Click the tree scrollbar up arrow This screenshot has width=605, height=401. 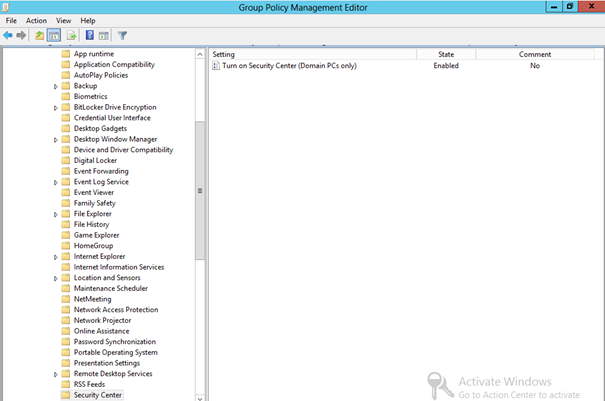point(200,54)
